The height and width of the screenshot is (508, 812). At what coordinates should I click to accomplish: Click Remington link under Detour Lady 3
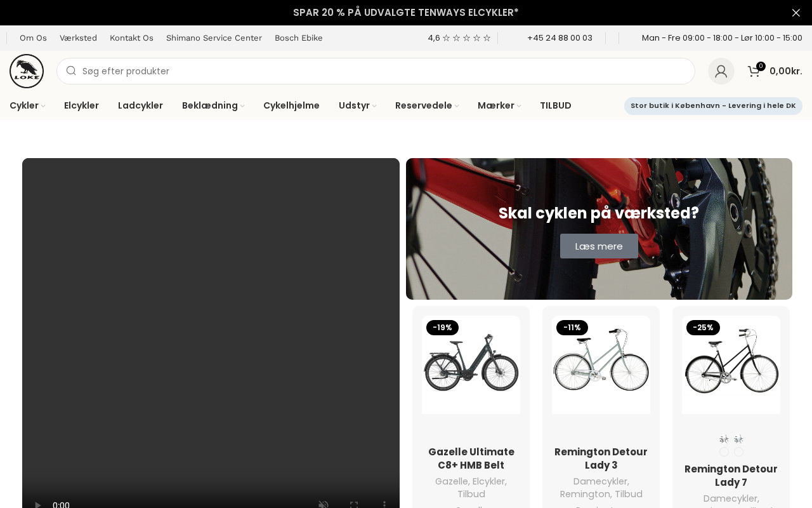[585, 494]
